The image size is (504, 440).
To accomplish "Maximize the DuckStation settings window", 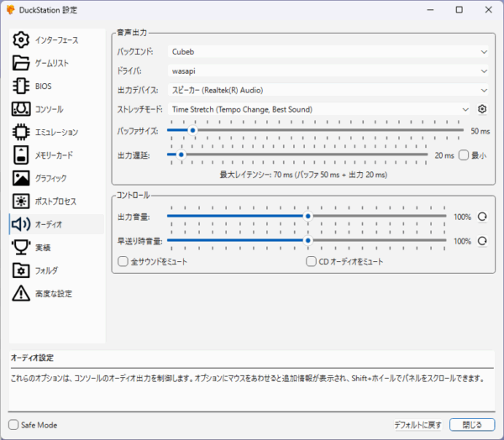I will [x=459, y=9].
